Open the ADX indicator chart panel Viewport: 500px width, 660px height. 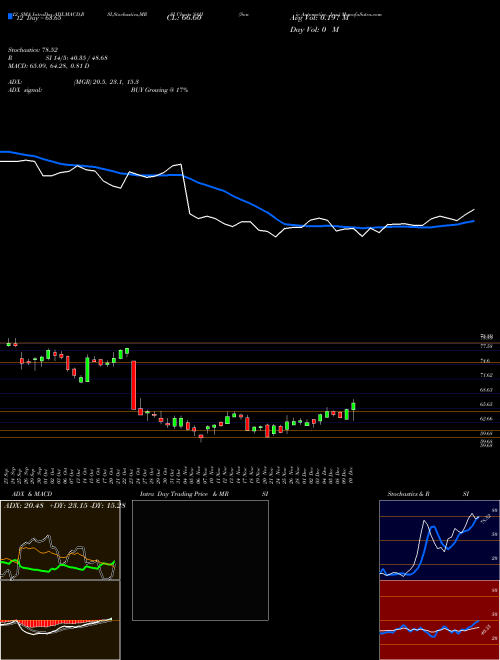coord(60,540)
